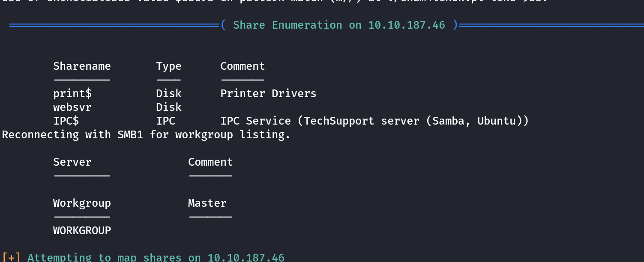Select the websvr share name
Viewport: 644px width, 262px height.
pyautogui.click(x=72, y=107)
